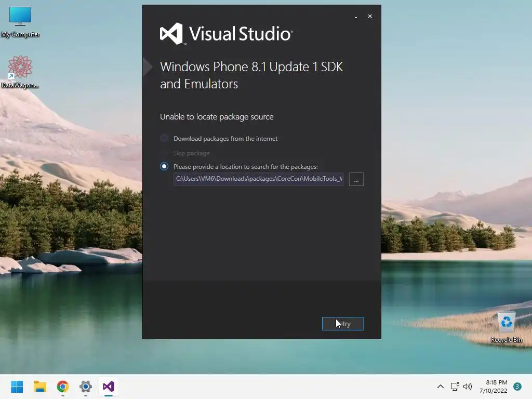Show hidden system tray icons
532x399 pixels.
tap(441, 387)
